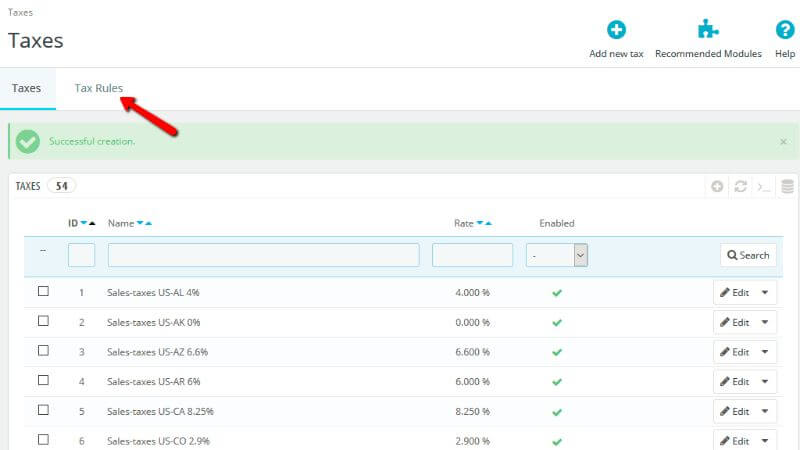Sort Rate column descending
Image resolution: width=800 pixels, height=450 pixels.
pos(480,223)
